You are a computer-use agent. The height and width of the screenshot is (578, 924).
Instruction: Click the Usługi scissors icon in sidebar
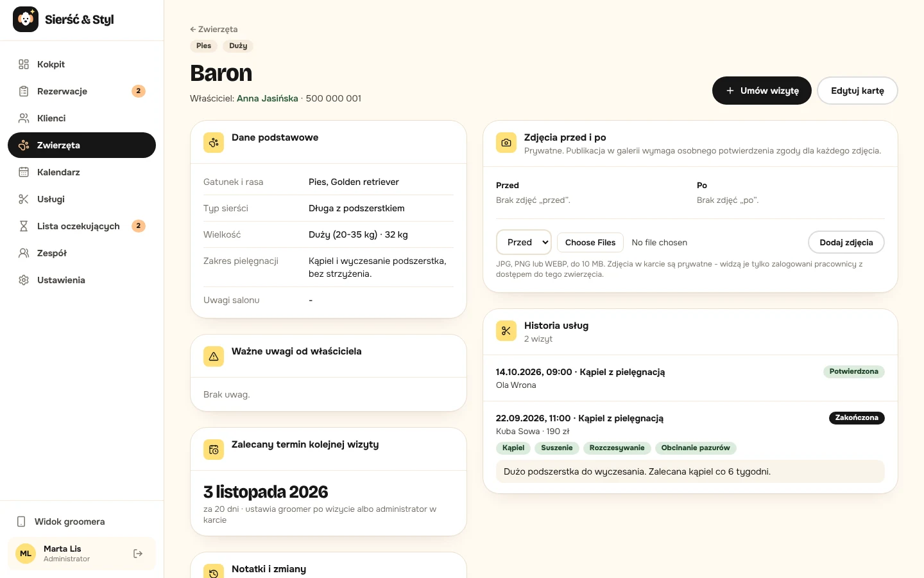(24, 199)
